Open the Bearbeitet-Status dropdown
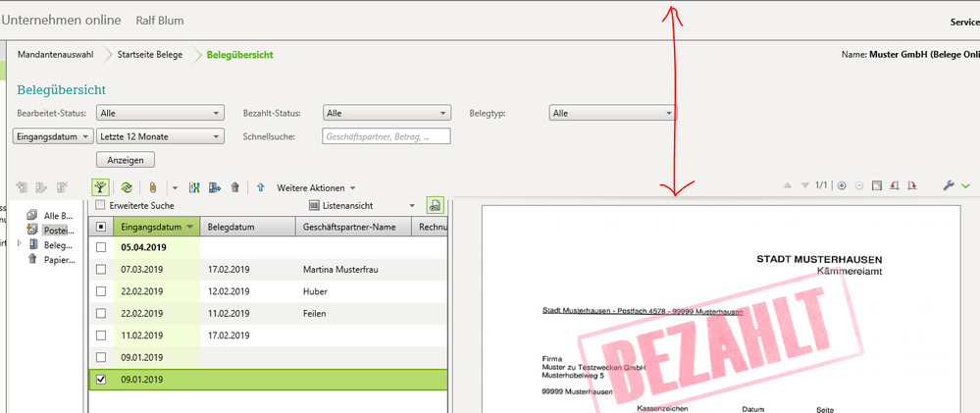This screenshot has height=413, width=980. (x=161, y=113)
